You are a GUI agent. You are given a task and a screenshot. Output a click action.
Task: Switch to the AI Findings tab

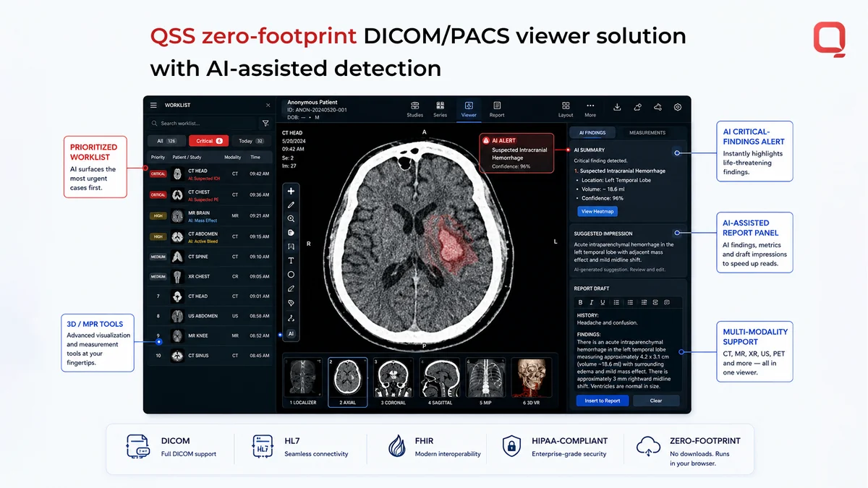[592, 132]
